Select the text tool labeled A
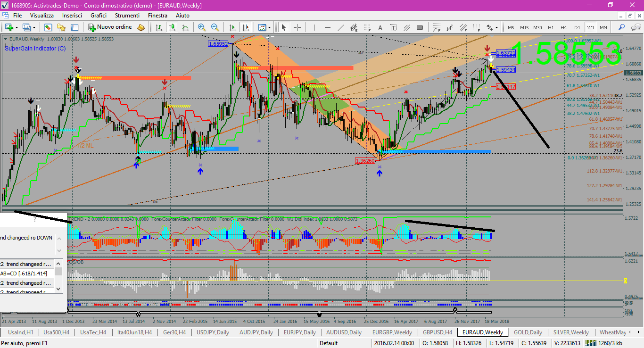Image resolution: width=644 pixels, height=348 pixels. (x=380, y=27)
